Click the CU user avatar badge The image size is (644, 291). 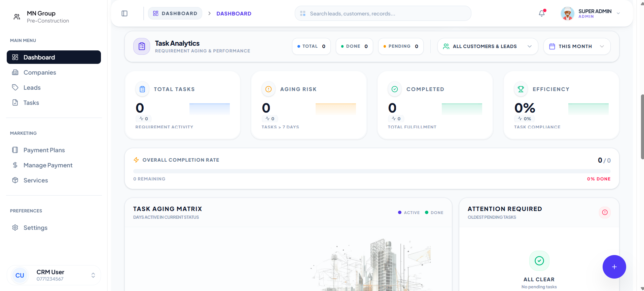20,275
